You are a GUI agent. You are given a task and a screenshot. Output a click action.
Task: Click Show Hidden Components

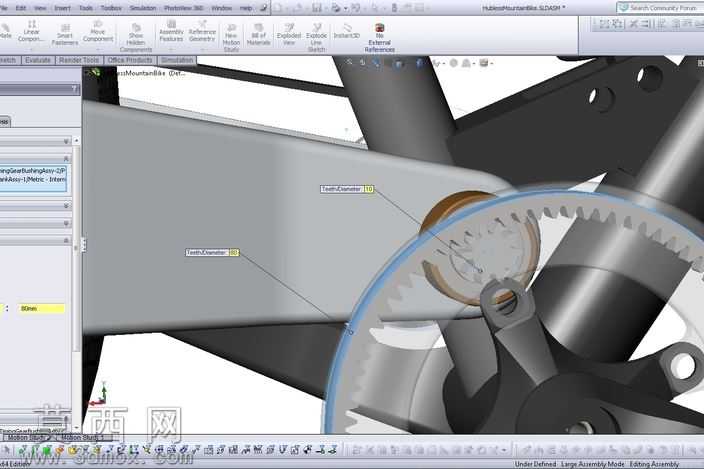136,38
